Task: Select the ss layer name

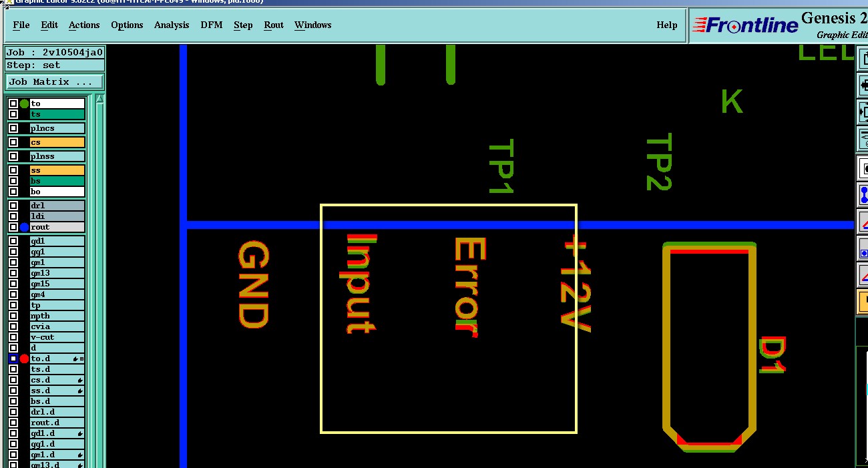Action: click(57, 170)
